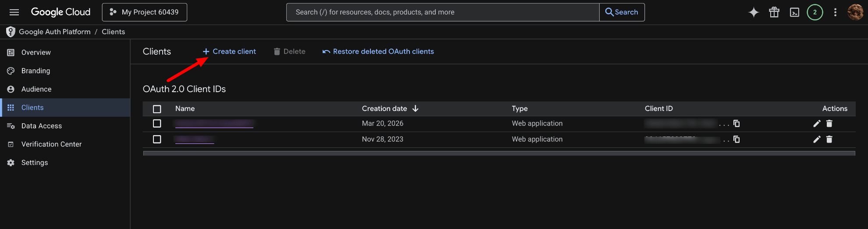Open the user account avatar
Image resolution: width=868 pixels, height=229 pixels.
(x=855, y=12)
